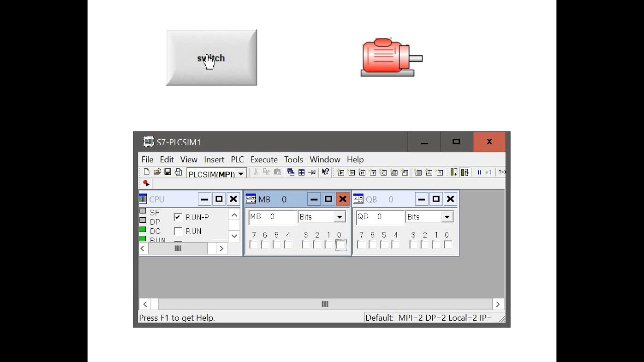Check bit 0 checkbox in QB 0

[x=448, y=245]
